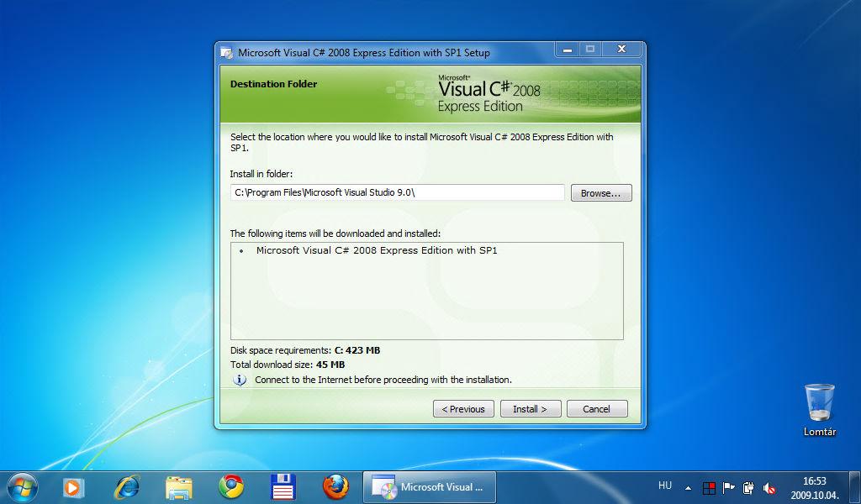Select the Microsoft Visual C# 2008 Express Edition with SP1 list item

tap(377, 250)
